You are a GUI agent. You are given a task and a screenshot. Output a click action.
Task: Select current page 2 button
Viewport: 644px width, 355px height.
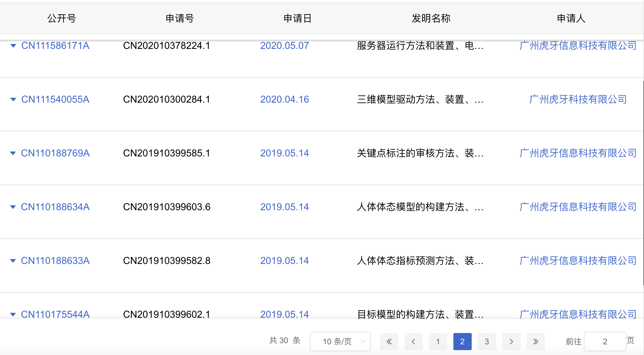(x=462, y=342)
